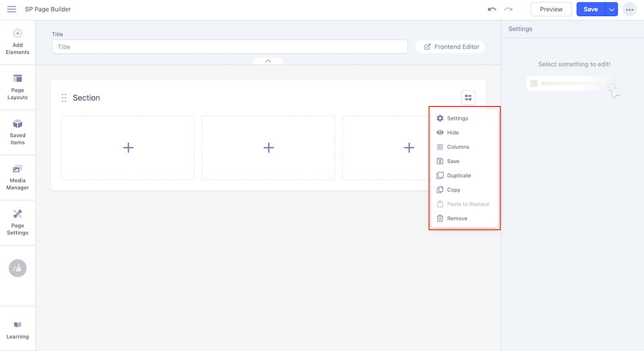Image resolution: width=644 pixels, height=351 pixels.
Task: Click the Preview button
Action: tap(551, 9)
